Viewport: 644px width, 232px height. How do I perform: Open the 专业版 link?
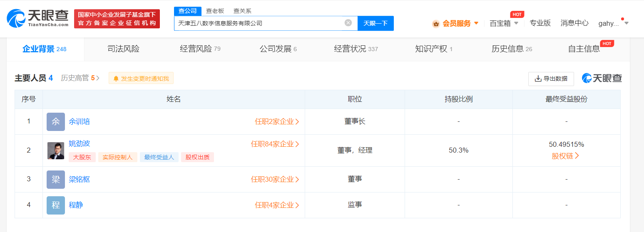click(540, 23)
